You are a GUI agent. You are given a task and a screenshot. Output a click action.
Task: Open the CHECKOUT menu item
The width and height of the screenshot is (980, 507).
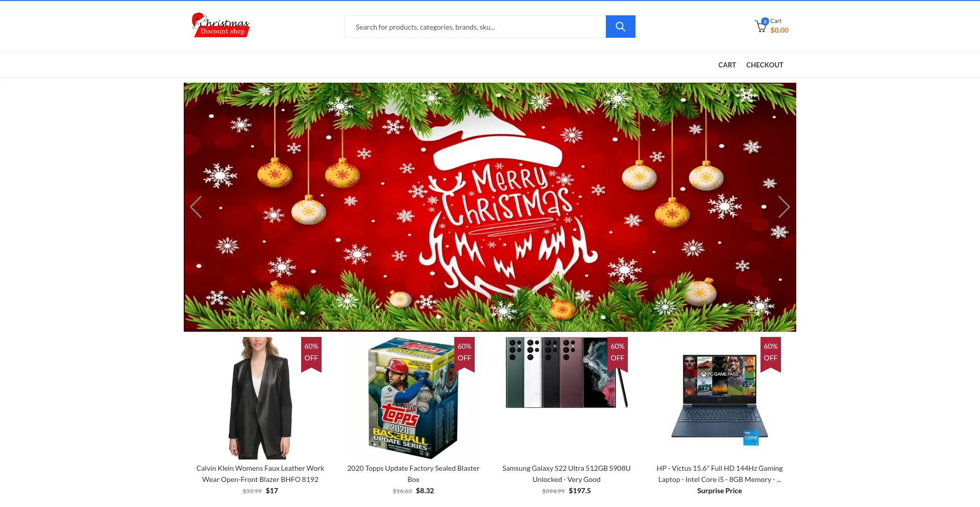(x=765, y=65)
